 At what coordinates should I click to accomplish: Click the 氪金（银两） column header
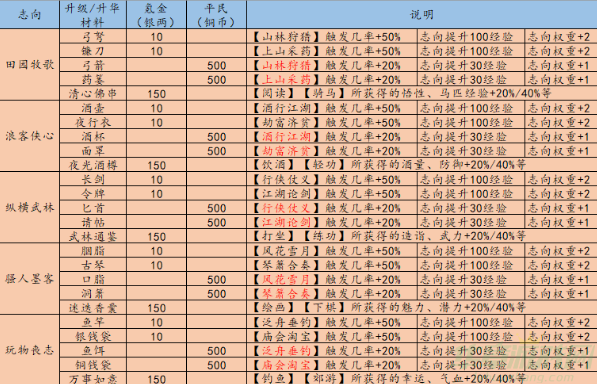pyautogui.click(x=156, y=14)
